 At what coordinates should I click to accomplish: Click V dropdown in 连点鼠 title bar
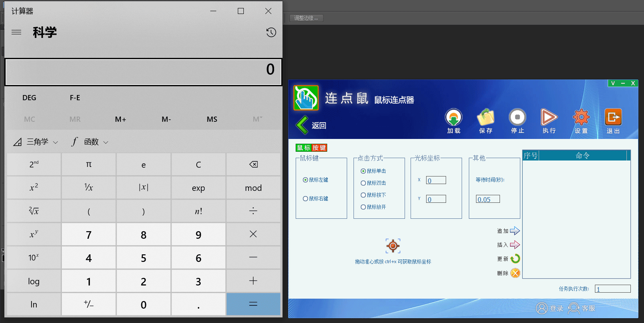pyautogui.click(x=613, y=83)
